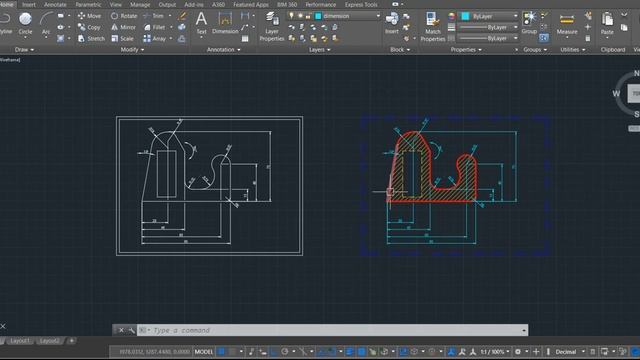
Task: Open the Parametric ribbon tab
Action: click(88, 4)
